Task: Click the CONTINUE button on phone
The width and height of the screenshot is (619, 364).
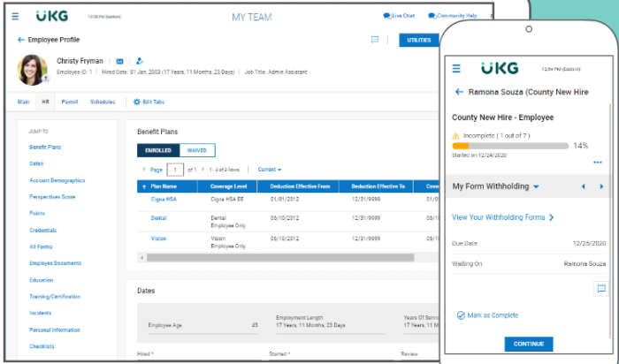Action: tap(529, 344)
